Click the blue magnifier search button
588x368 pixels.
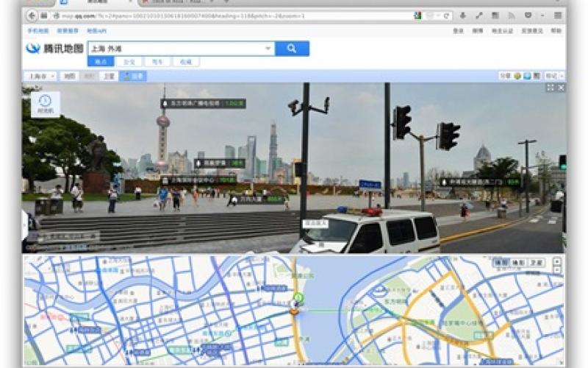[x=292, y=49]
